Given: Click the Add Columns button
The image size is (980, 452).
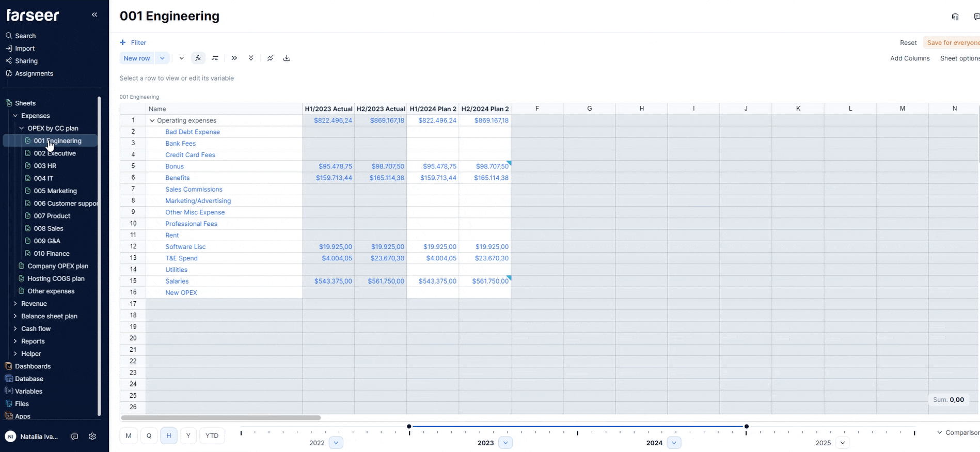Looking at the screenshot, I should click(x=909, y=58).
